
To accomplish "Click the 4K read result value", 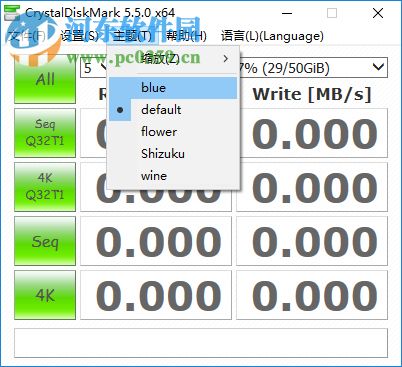I will click(156, 295).
